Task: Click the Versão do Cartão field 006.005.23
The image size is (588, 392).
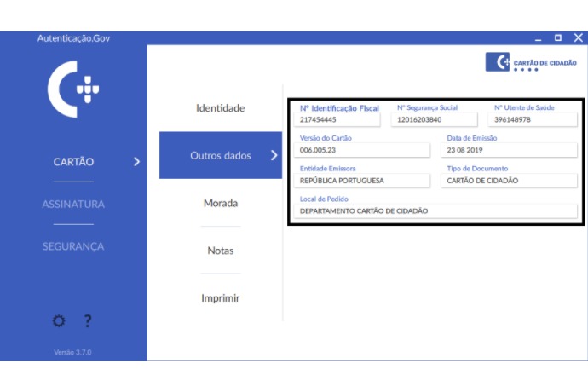Action: pyautogui.click(x=362, y=150)
